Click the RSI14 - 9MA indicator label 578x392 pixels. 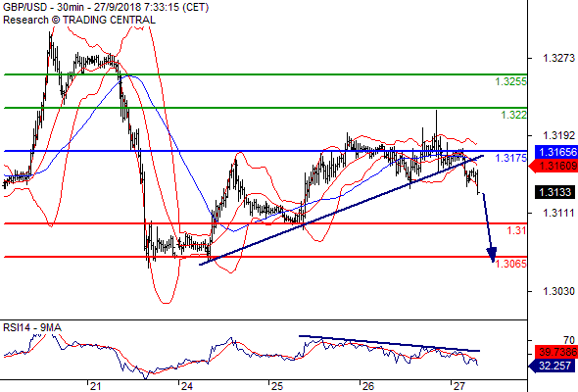tap(32, 327)
